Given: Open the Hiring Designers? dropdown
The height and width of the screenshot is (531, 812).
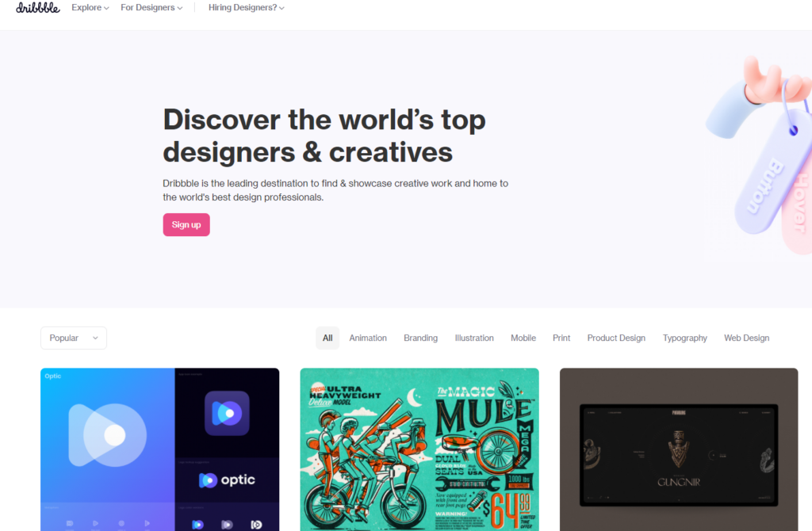Looking at the screenshot, I should 246,8.
